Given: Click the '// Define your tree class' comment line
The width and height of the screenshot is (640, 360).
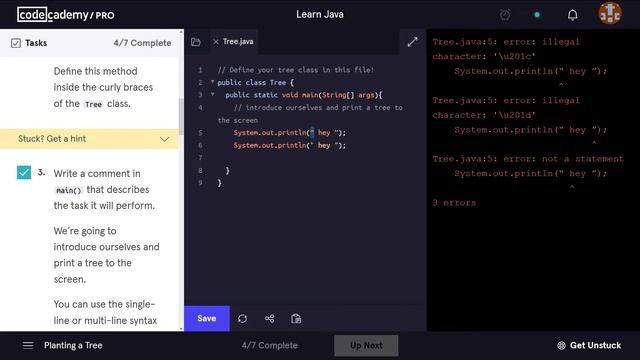Looking at the screenshot, I should 296,70.
